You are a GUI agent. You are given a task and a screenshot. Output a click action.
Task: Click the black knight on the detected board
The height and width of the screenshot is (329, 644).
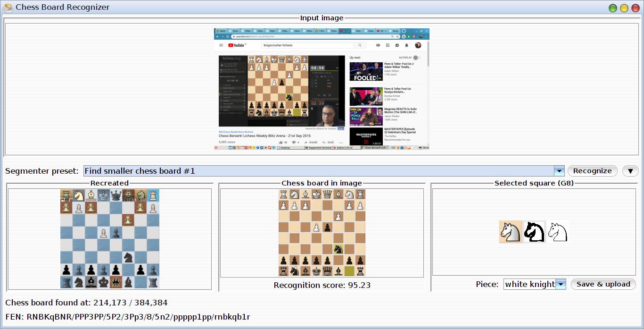(338, 249)
